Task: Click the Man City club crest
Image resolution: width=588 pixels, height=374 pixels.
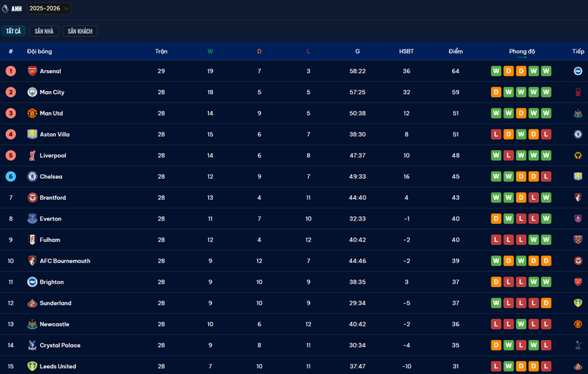Action: (32, 92)
